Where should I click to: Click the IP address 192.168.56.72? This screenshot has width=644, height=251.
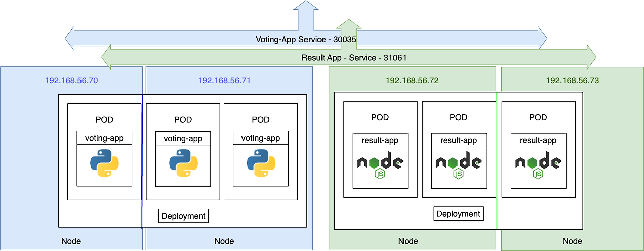(412, 80)
